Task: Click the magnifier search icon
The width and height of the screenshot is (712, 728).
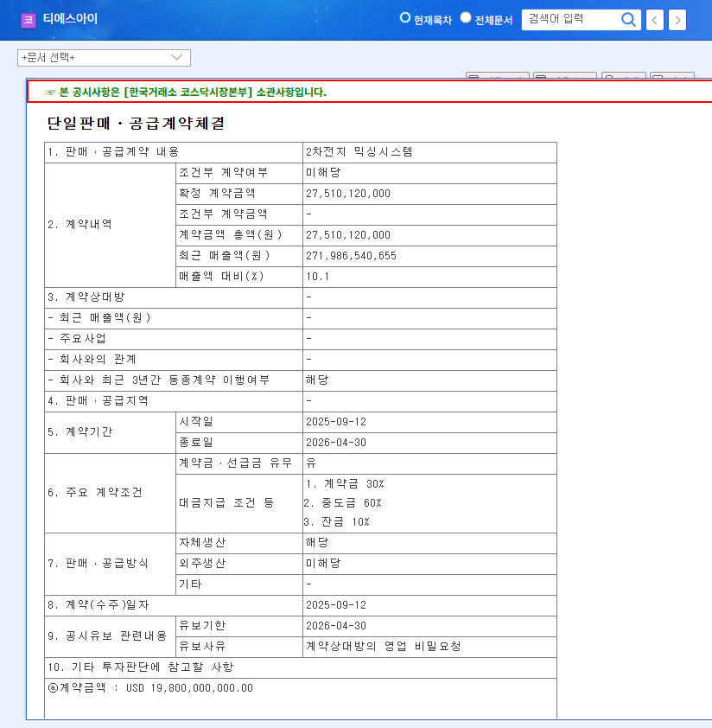Action: 628,20
